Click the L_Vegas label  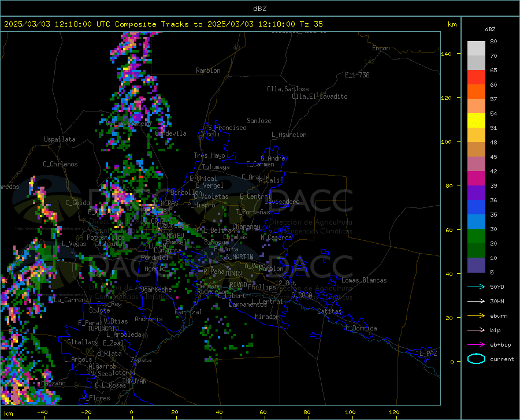tap(74, 244)
